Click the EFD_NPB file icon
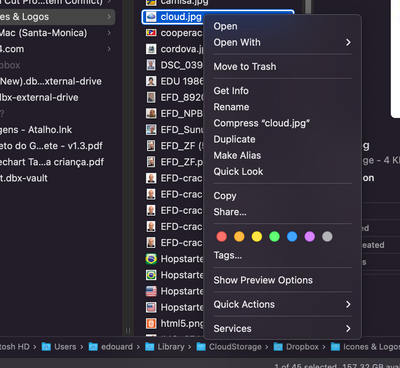400x368 pixels. coord(151,114)
